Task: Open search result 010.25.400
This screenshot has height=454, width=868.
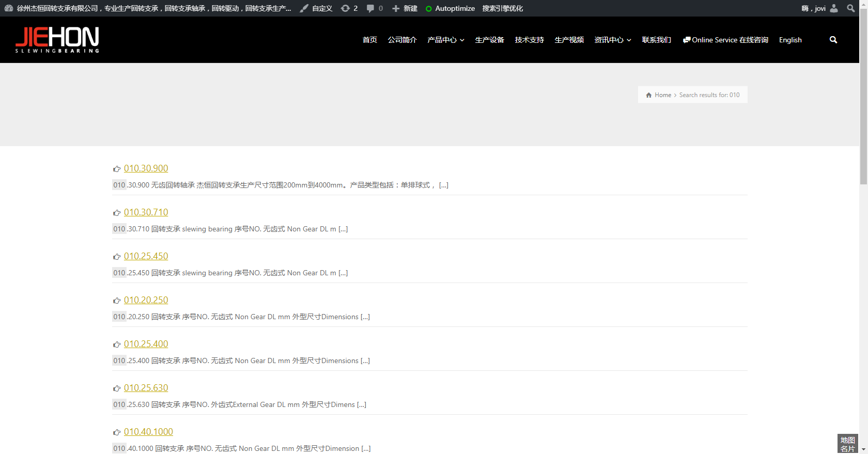Action: click(x=146, y=344)
